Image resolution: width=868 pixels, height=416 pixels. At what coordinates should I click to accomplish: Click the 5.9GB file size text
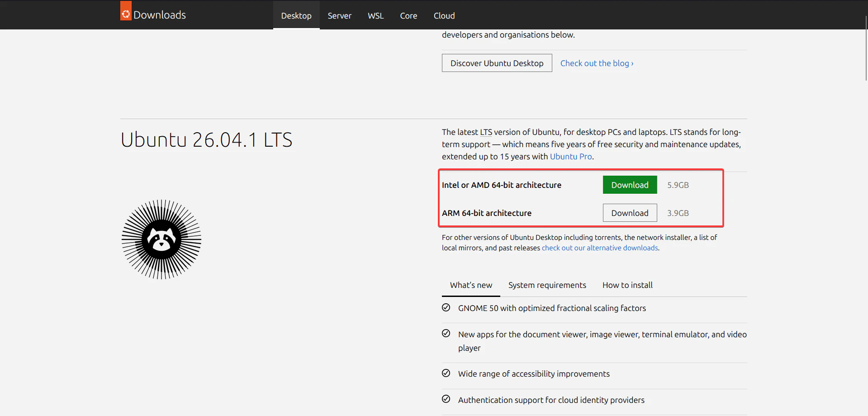678,185
